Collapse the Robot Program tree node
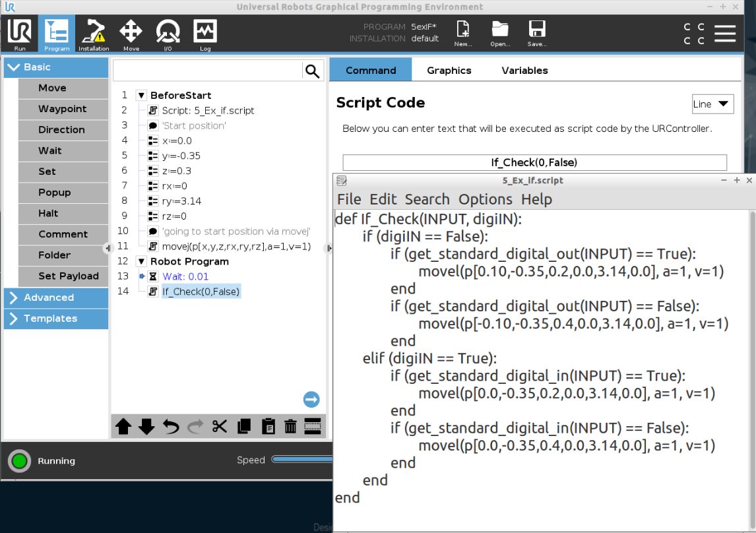The height and width of the screenshot is (533, 756). (x=141, y=262)
